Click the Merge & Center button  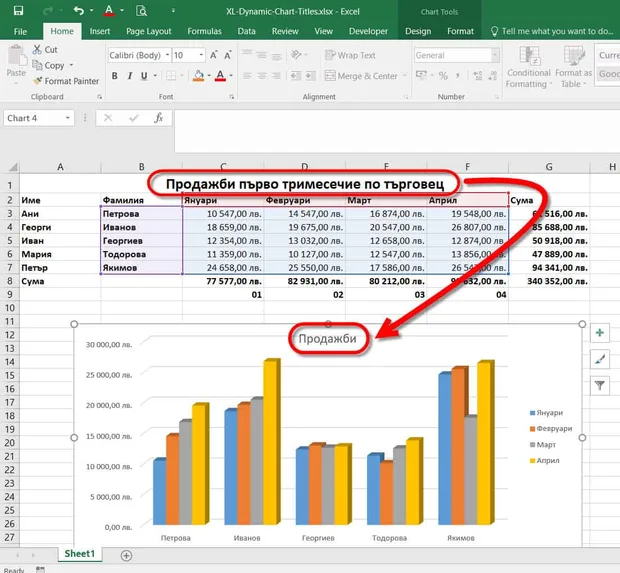click(361, 76)
